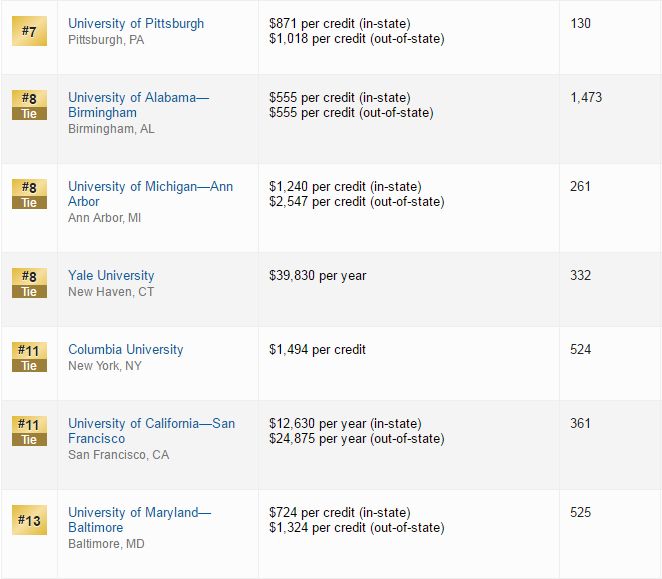Click UCSF's #11 Tie rank badge
The image size is (662, 579).
pos(29,431)
